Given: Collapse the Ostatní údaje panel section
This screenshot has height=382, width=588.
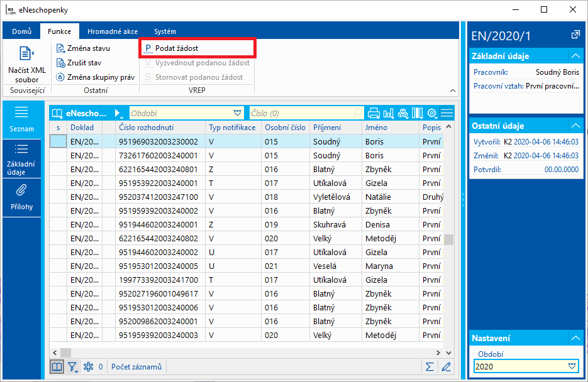Looking at the screenshot, I should [575, 126].
